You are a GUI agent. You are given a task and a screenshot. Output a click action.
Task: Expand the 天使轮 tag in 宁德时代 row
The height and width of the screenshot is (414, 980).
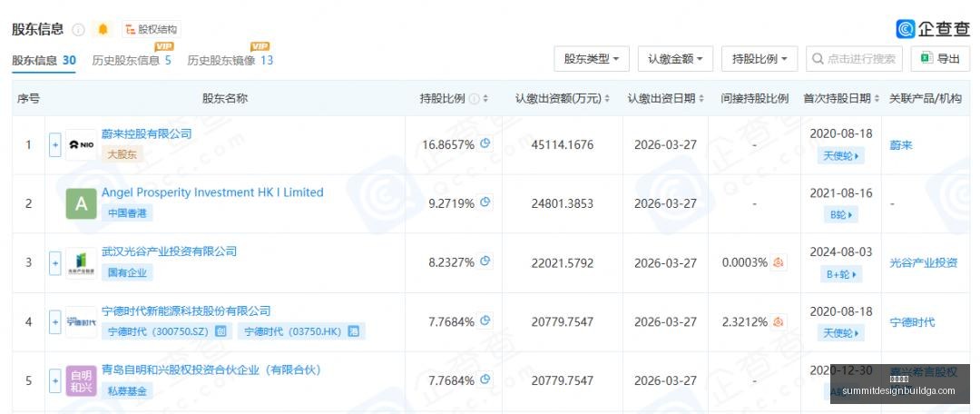tap(840, 333)
